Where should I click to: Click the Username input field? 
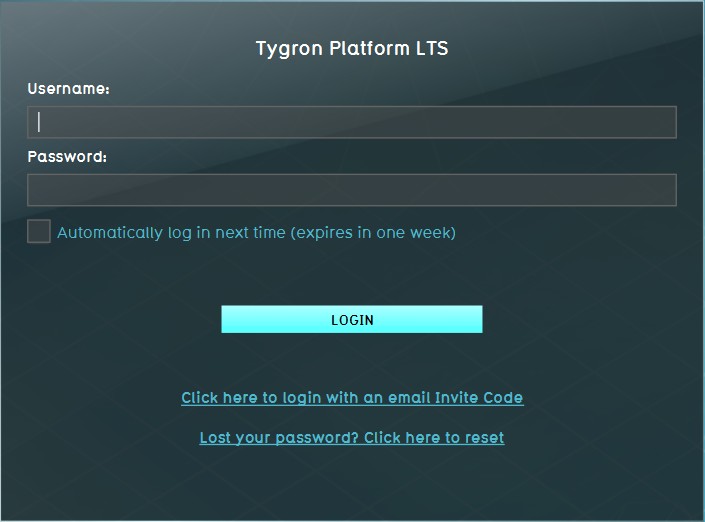(x=352, y=122)
